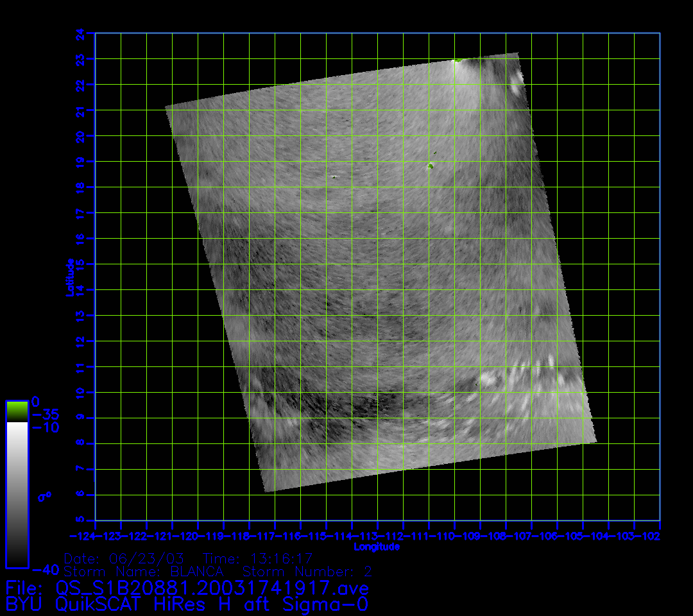Click the sigma-0 symbol beside the colorbar
The height and width of the screenshot is (616, 693).
[44, 496]
